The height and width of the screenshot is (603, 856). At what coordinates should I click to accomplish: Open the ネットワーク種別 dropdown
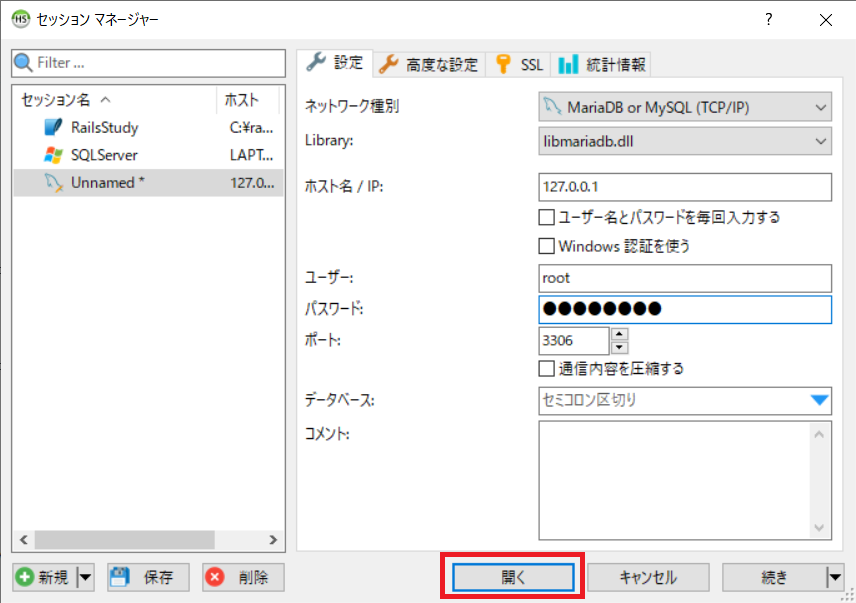click(x=685, y=107)
